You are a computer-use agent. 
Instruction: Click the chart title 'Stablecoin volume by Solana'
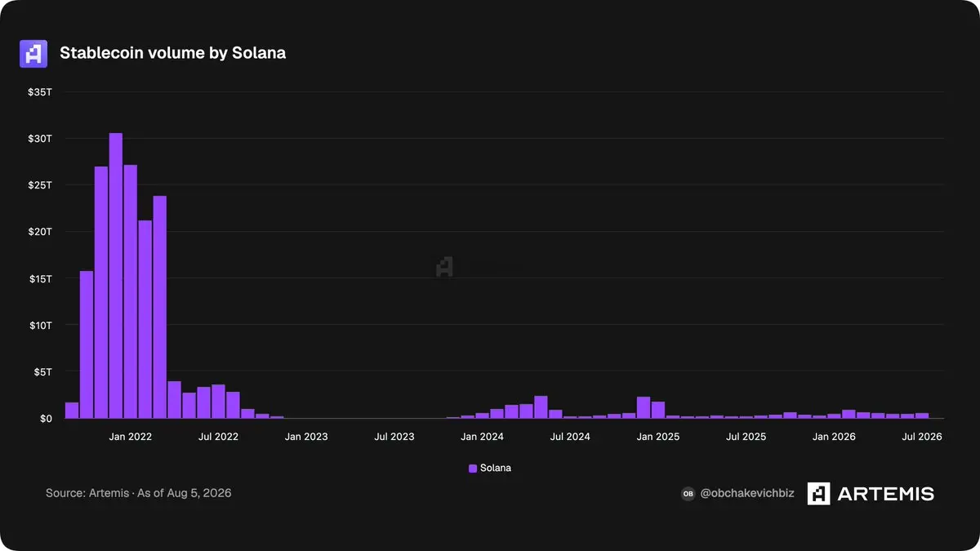(x=172, y=54)
